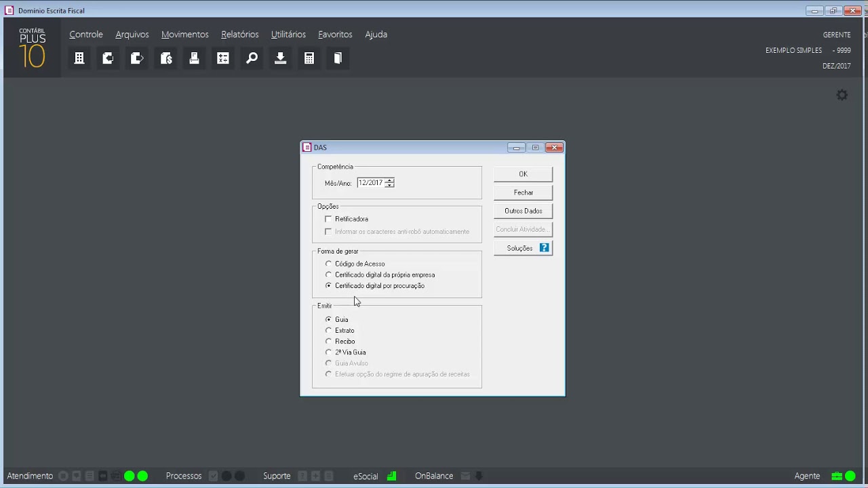Open the document with left arrow icon
868x488 pixels.
(108, 58)
